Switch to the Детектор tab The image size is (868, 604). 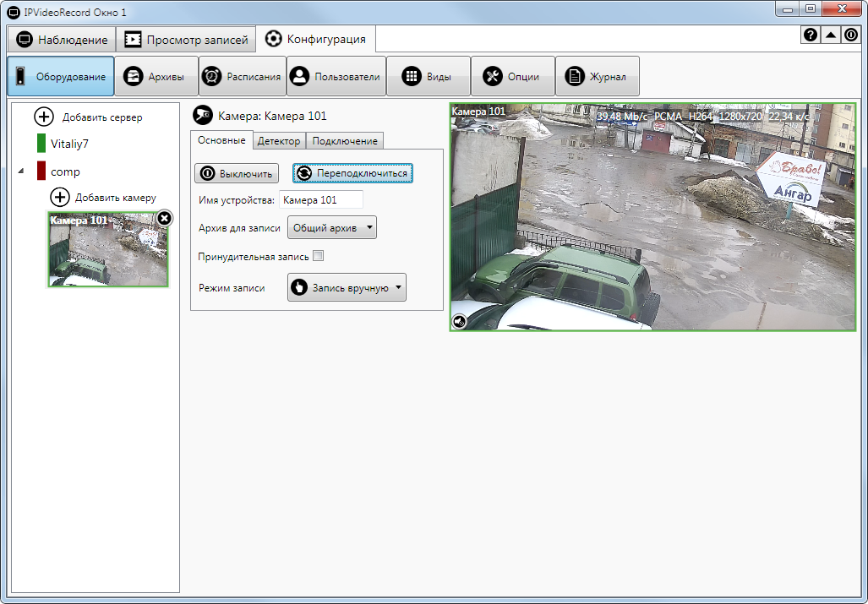279,141
